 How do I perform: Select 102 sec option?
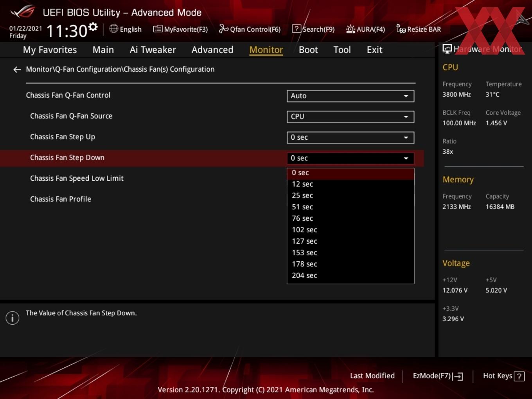(x=350, y=230)
